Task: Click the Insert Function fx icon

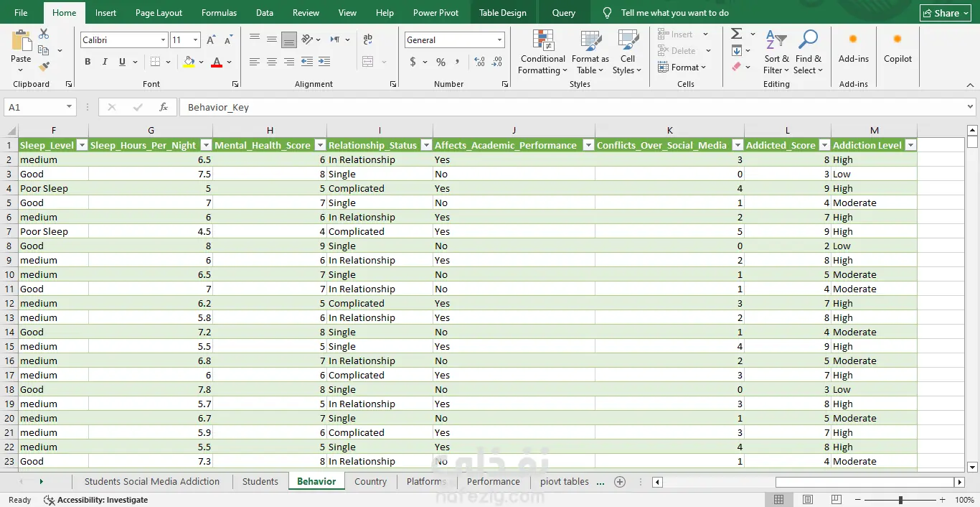Action: click(x=164, y=107)
